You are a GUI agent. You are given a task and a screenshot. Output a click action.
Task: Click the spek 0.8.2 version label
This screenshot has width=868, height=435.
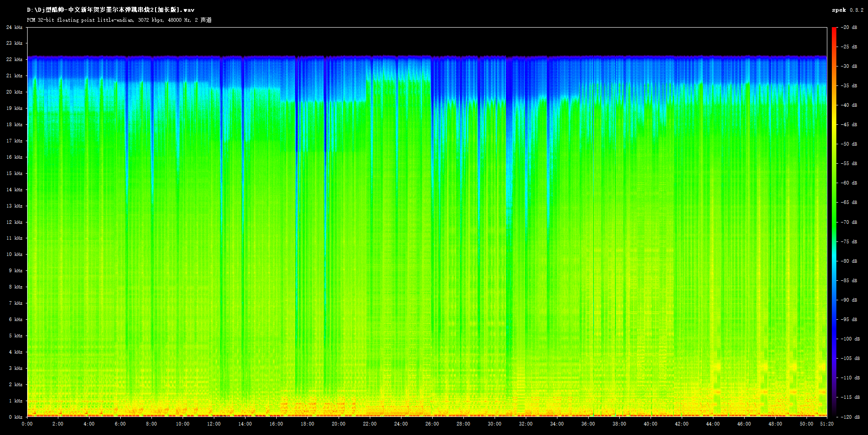point(847,10)
